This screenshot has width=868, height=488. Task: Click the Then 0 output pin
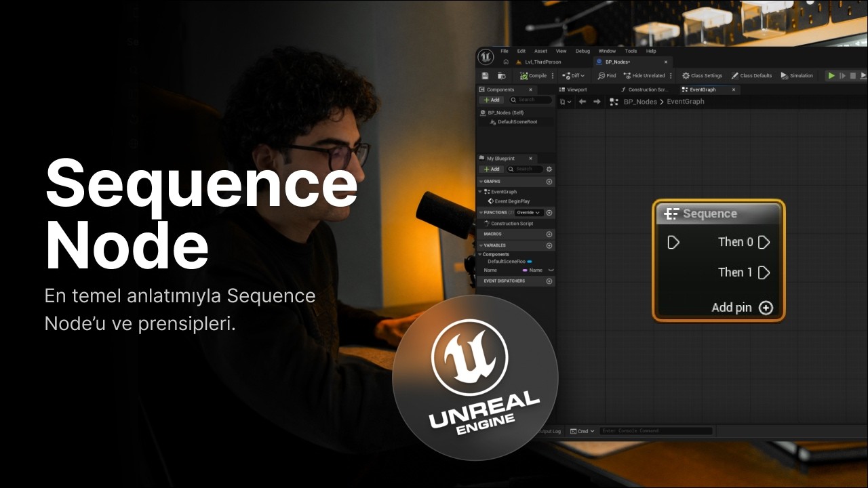click(764, 242)
